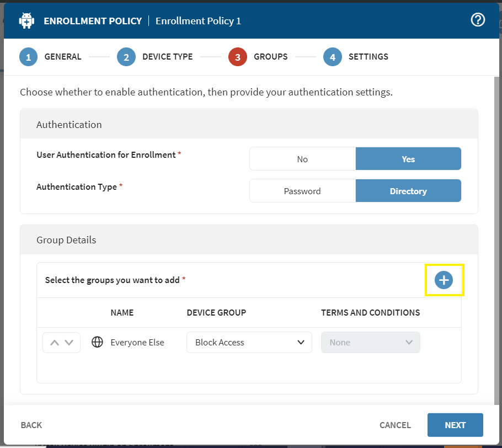
Task: Click the step 4 circle icon
Action: pyautogui.click(x=332, y=57)
